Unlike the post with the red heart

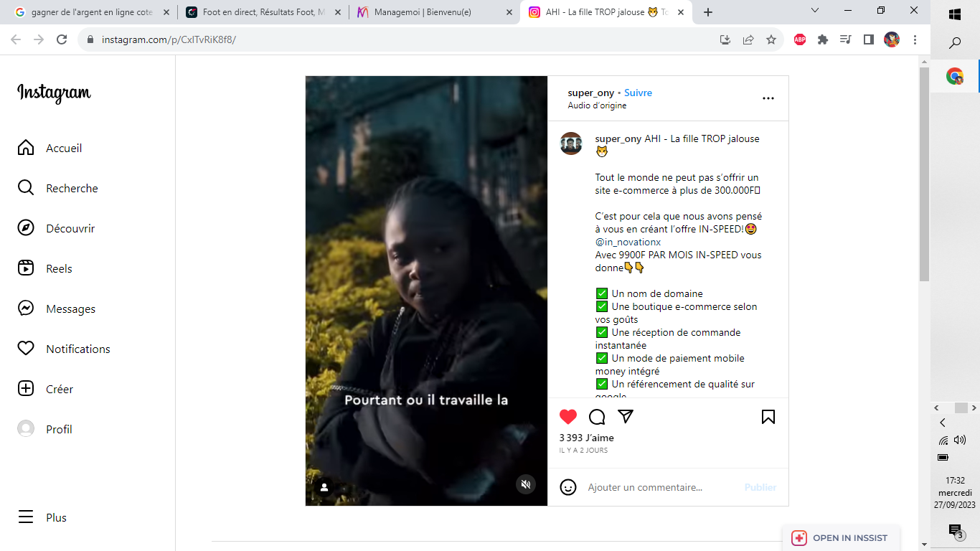click(568, 417)
